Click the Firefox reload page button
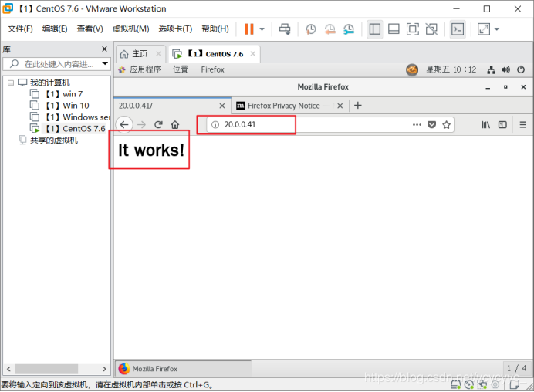 pyautogui.click(x=158, y=124)
